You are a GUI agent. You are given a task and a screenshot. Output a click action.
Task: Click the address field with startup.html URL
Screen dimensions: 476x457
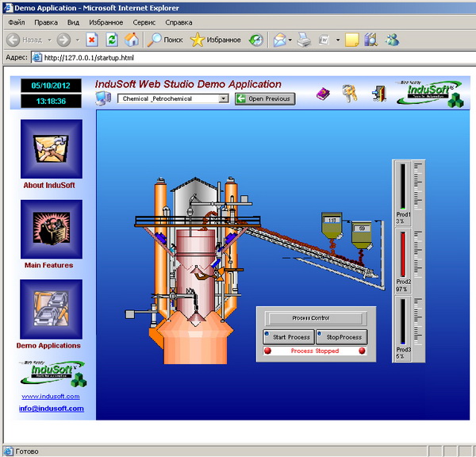255,57
